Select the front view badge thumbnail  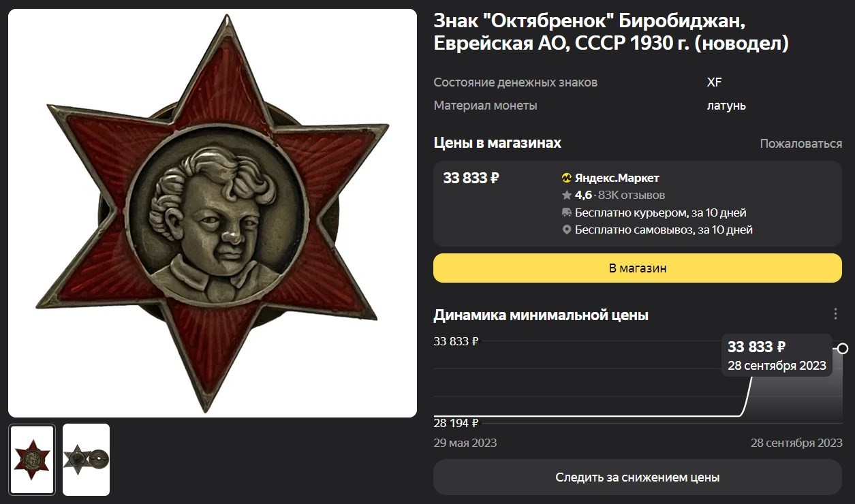(x=32, y=460)
